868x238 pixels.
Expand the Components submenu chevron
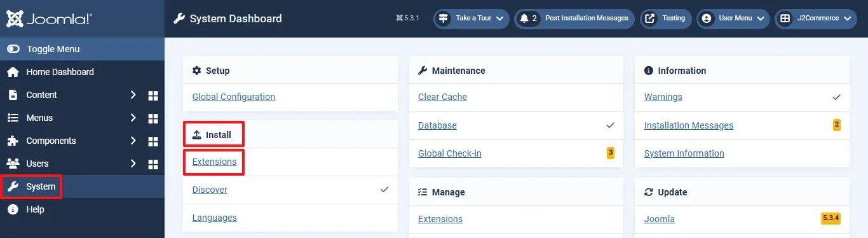click(133, 141)
